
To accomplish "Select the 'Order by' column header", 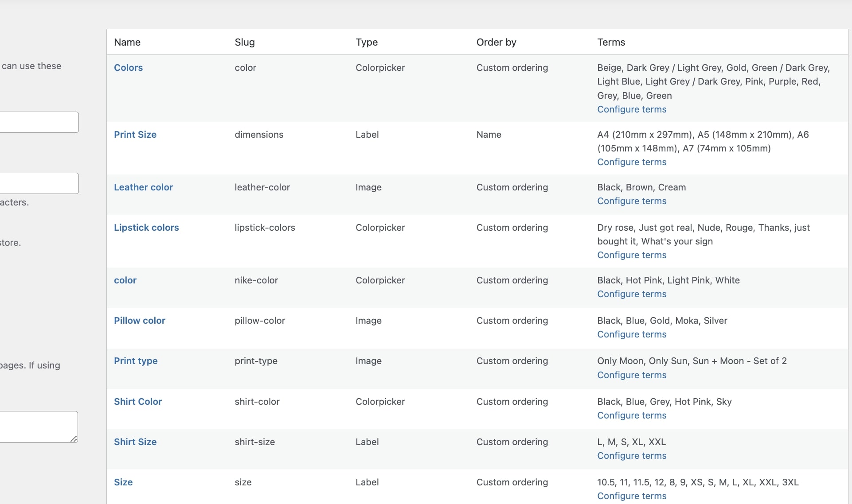I will click(x=496, y=42).
